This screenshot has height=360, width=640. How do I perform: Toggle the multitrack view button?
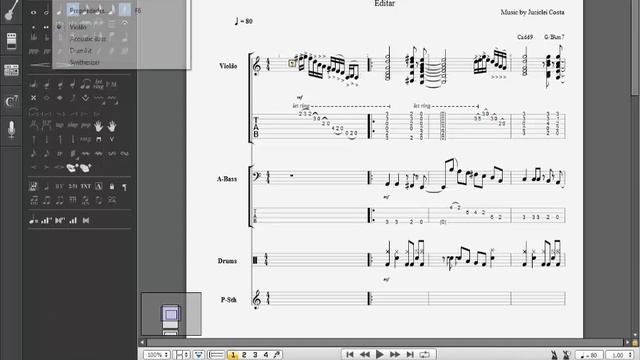(x=199, y=355)
